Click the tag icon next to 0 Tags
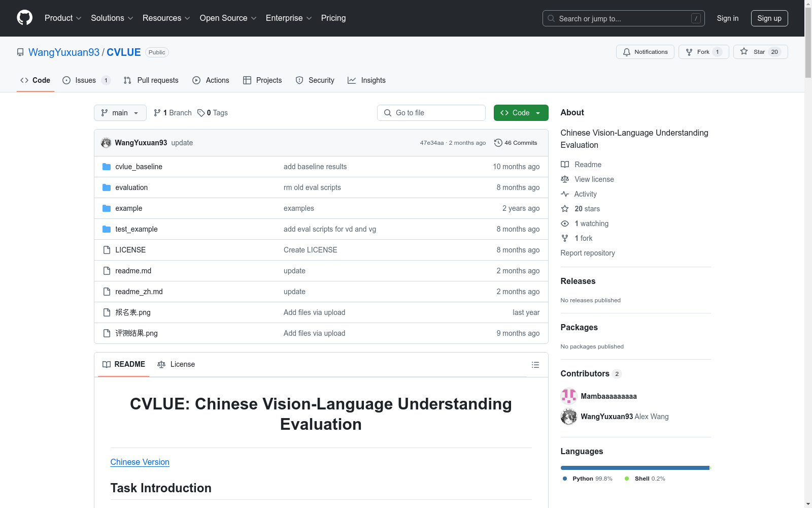812x508 pixels. (201, 113)
